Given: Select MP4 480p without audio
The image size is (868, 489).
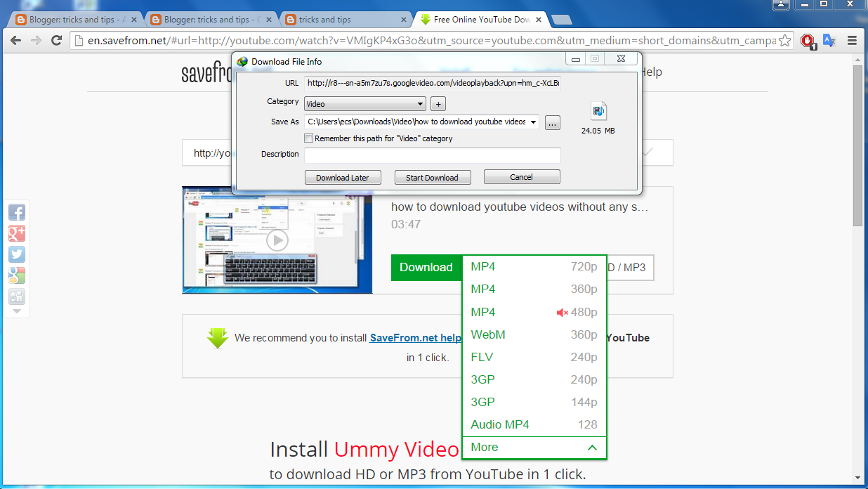Looking at the screenshot, I should point(534,312).
